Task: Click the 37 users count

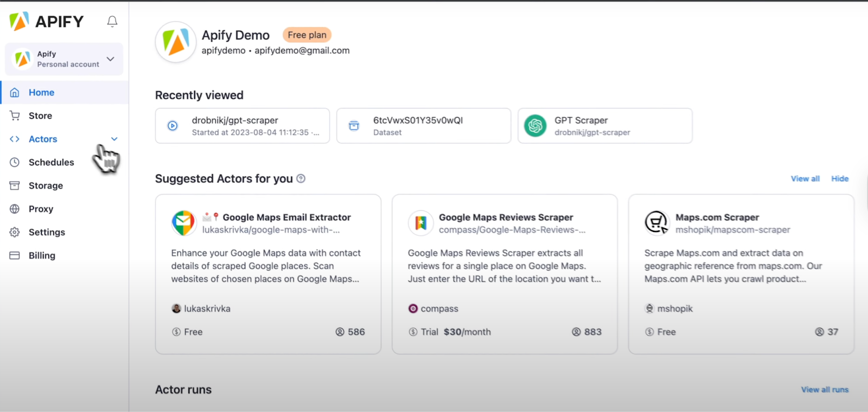Action: click(827, 332)
